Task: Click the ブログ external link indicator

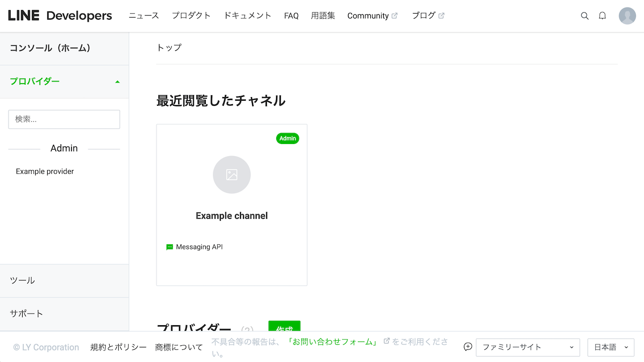Action: tap(442, 16)
